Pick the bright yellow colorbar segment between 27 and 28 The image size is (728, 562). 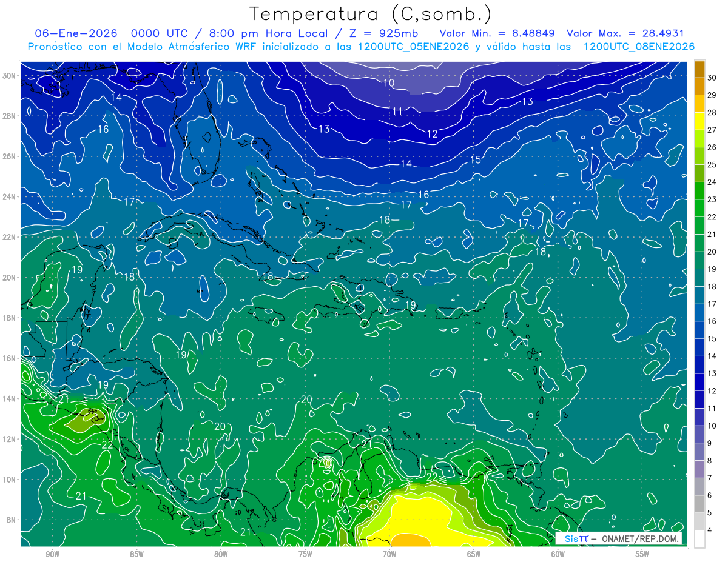[699, 121]
